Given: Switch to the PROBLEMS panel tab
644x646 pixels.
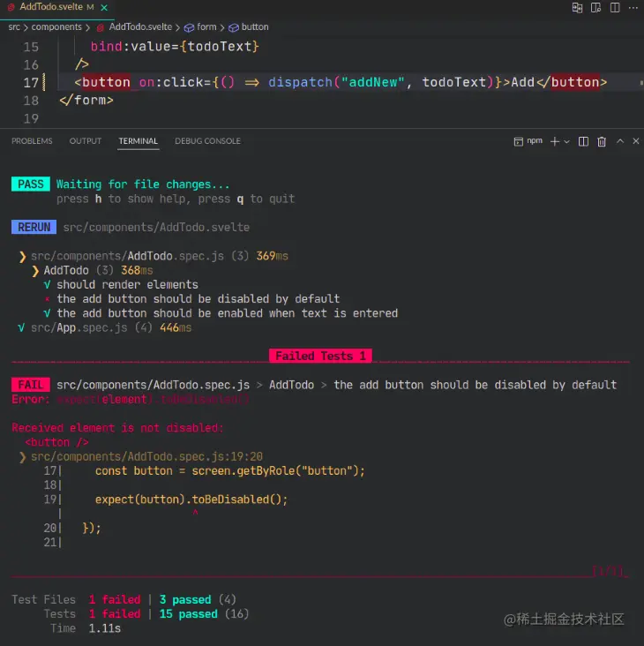Looking at the screenshot, I should (32, 141).
